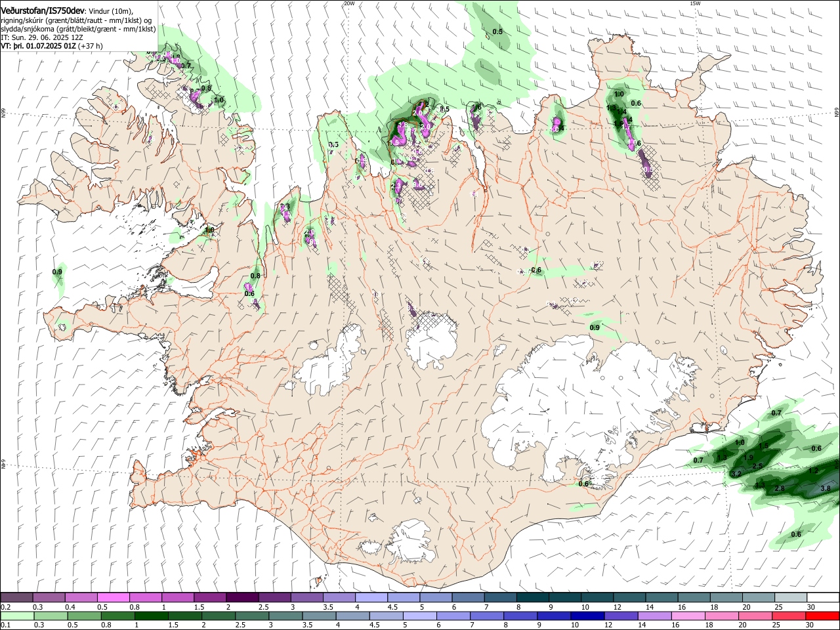Click the pale grey 25–30 snow legend swatch

click(791, 598)
